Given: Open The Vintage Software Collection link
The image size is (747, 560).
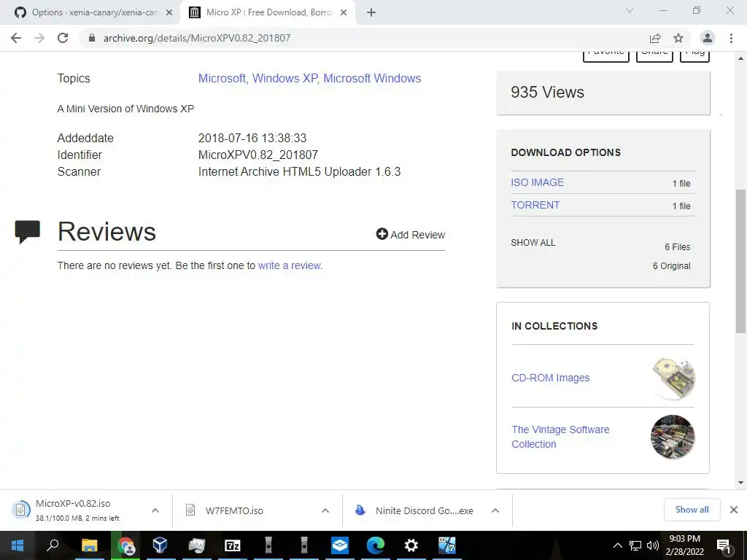Looking at the screenshot, I should point(560,437).
